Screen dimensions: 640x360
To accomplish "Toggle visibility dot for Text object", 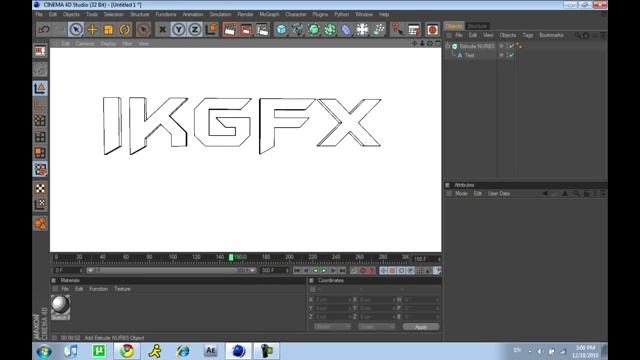I will (502, 55).
